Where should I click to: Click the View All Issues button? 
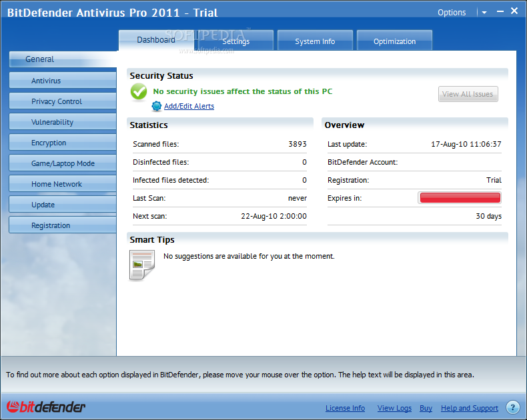click(x=468, y=94)
